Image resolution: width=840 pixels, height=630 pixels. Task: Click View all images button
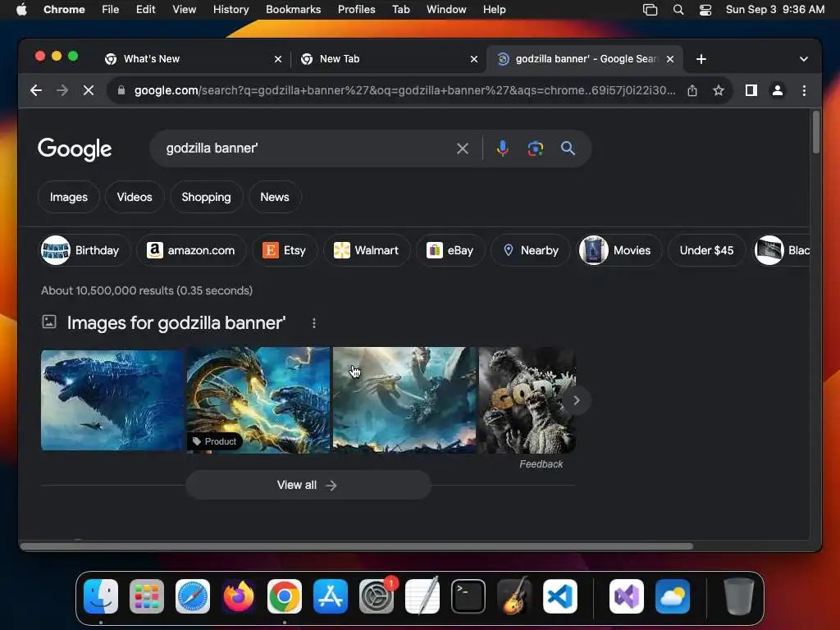(308, 486)
